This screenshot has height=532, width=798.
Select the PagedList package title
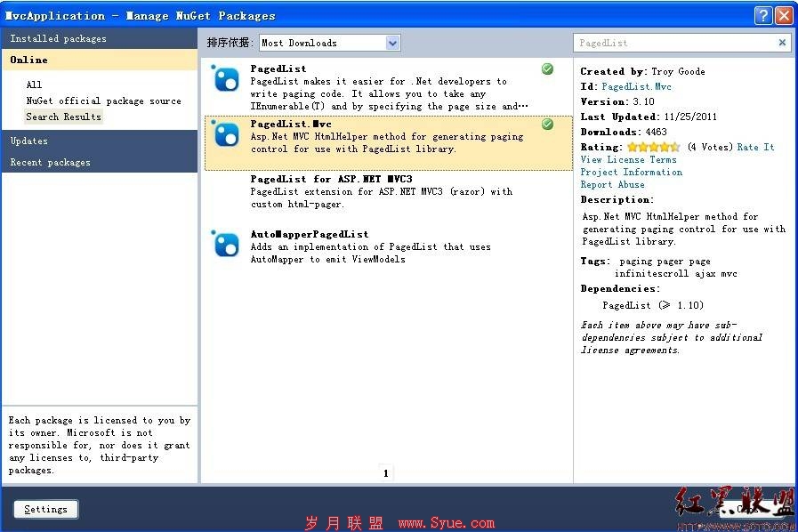(x=278, y=69)
